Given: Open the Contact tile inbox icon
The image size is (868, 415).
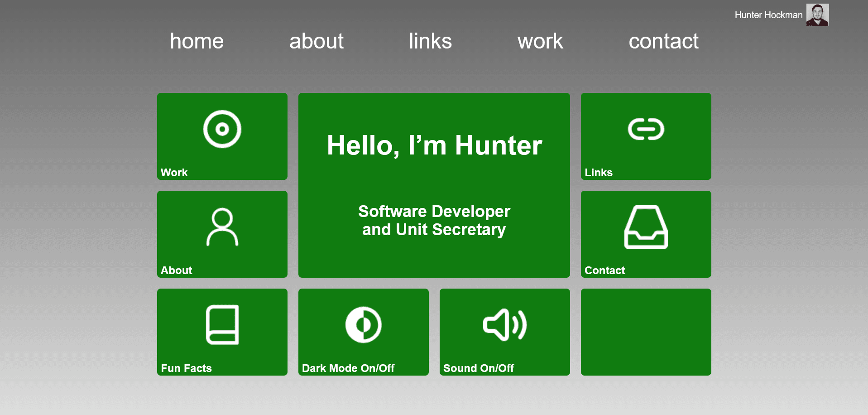Looking at the screenshot, I should pos(646,227).
